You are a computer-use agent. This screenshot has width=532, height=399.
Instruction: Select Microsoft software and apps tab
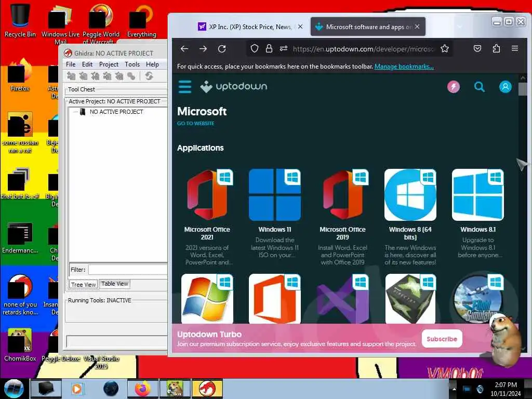tap(364, 27)
